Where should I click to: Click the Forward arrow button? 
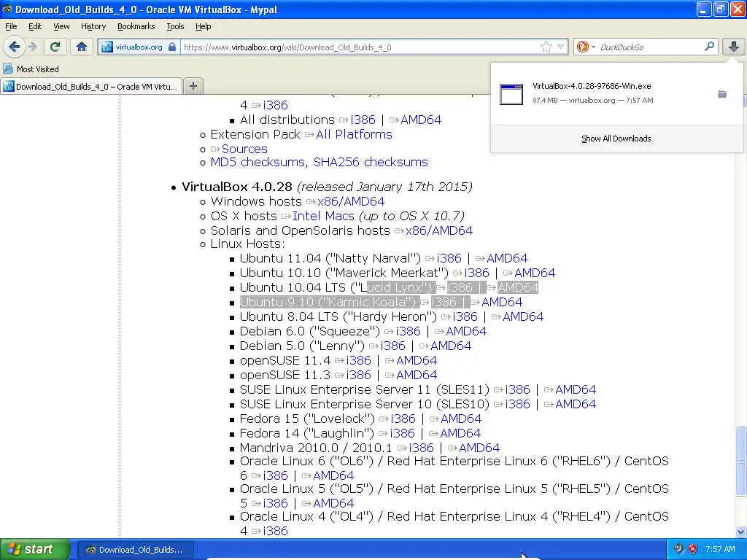pyautogui.click(x=32, y=47)
